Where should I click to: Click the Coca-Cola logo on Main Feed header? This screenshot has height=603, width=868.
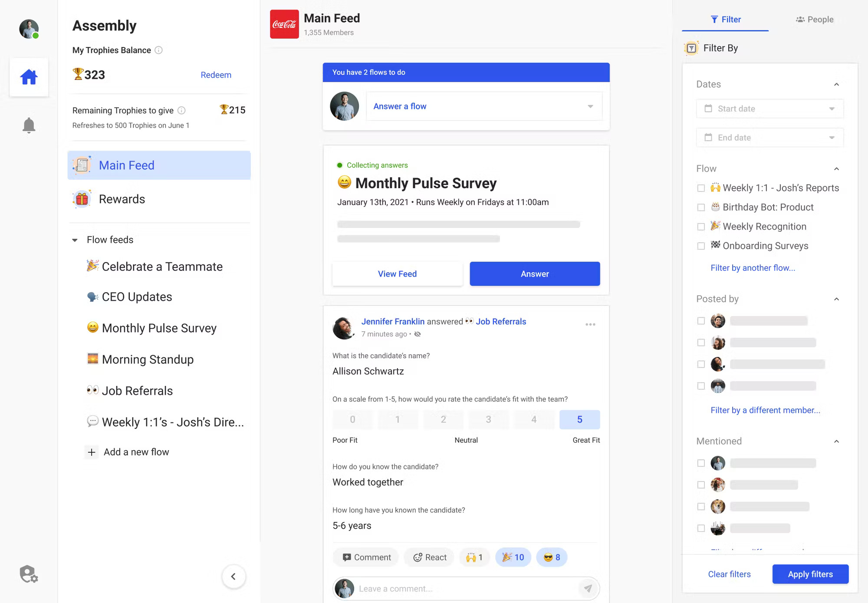(x=284, y=24)
